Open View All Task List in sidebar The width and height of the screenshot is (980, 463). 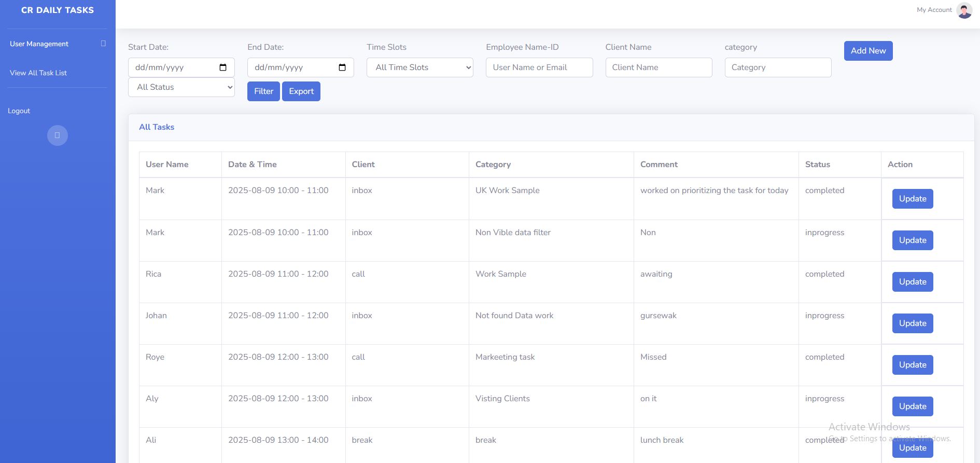38,73
